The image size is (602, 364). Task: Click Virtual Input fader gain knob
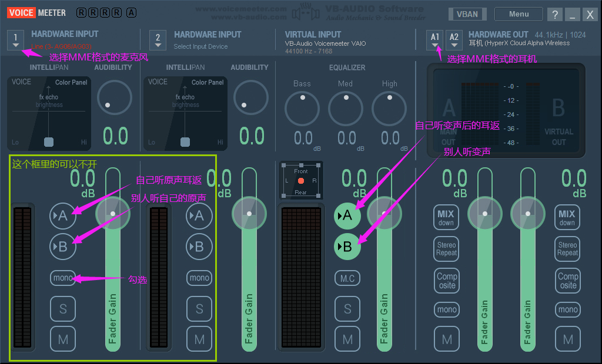pos(384,214)
